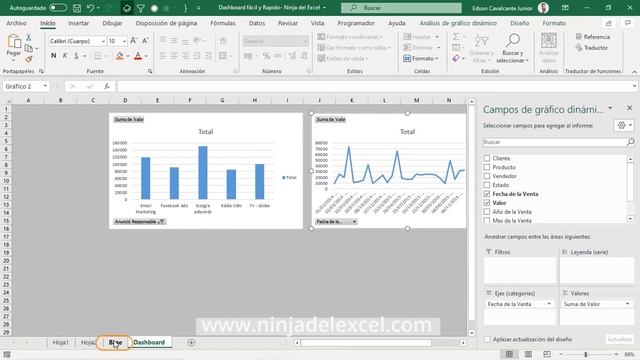Open the comments icon at ribbon right
This screenshot has width=640, height=360.
tap(628, 23)
